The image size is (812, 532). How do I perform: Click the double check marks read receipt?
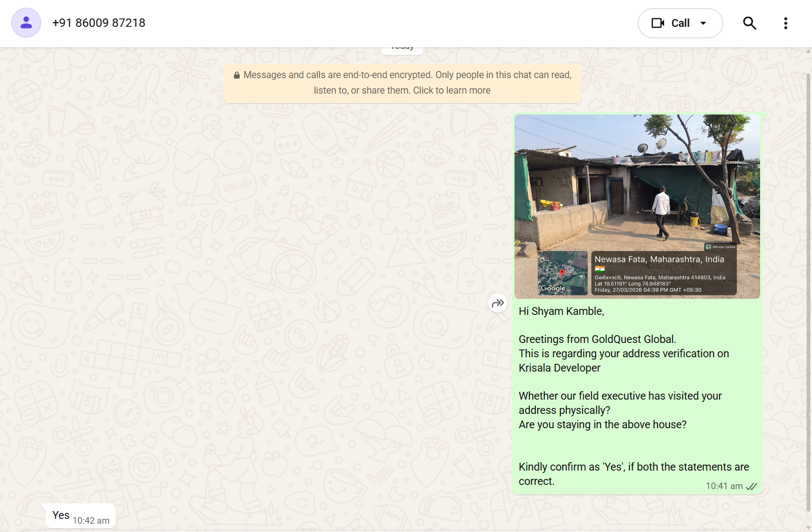(752, 487)
